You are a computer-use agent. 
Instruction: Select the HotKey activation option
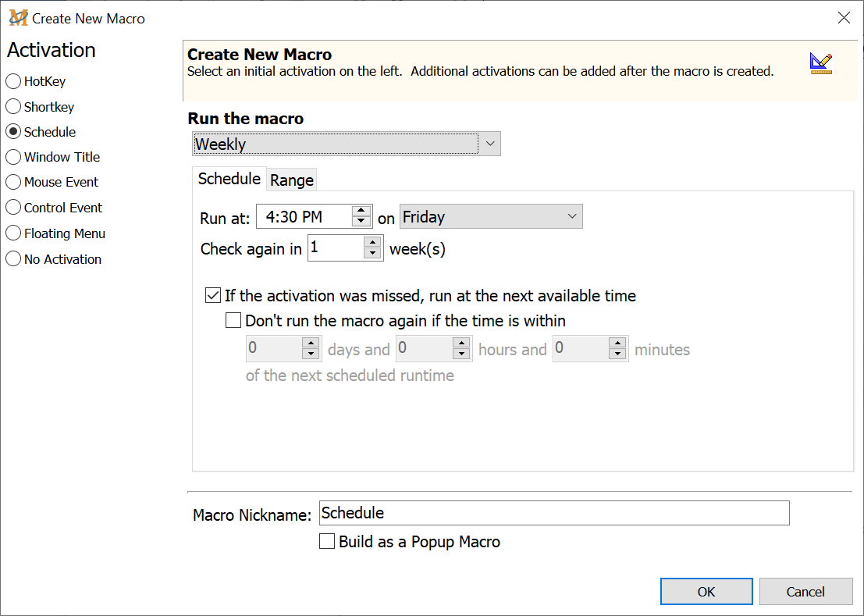click(x=13, y=81)
